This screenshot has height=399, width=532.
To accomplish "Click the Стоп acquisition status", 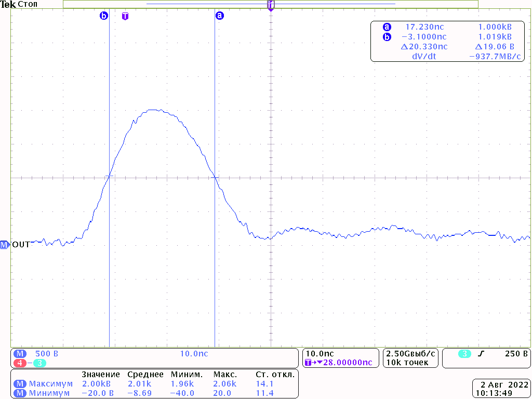I will [28, 5].
